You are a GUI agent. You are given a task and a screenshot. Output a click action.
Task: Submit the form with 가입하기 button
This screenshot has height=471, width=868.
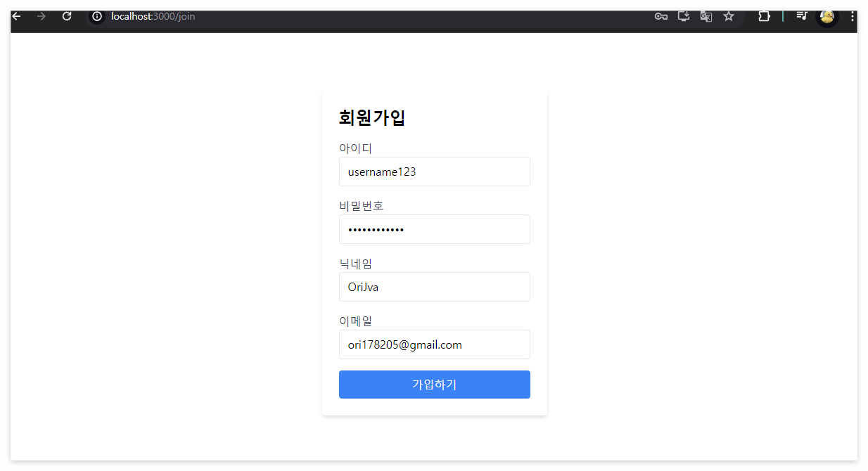tap(435, 385)
